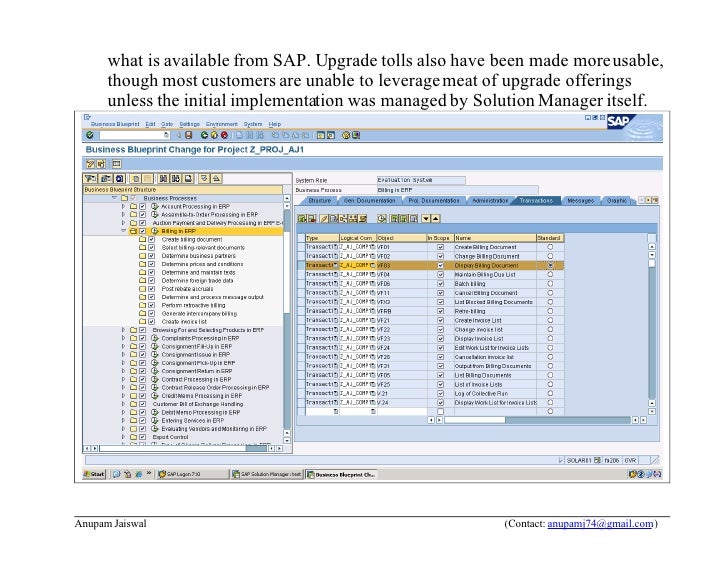Click the pencil Change icon in Transactions toolbar
This screenshot has width=728, height=563.
(x=325, y=219)
